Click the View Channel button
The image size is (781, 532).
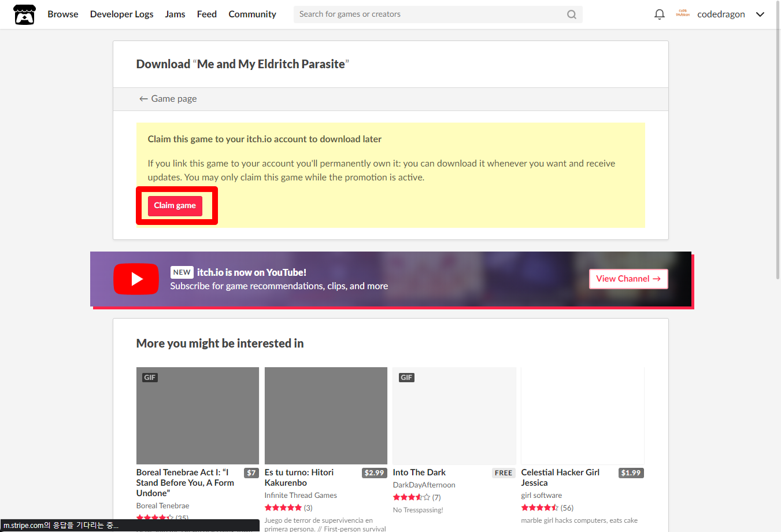click(x=628, y=279)
